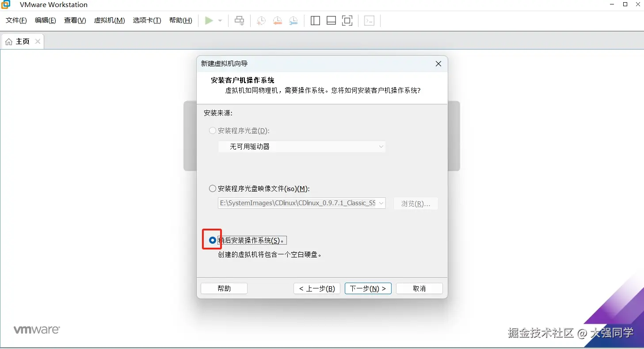Open the 文件(F) menu
Screen dimensions: 644x349
tap(16, 20)
